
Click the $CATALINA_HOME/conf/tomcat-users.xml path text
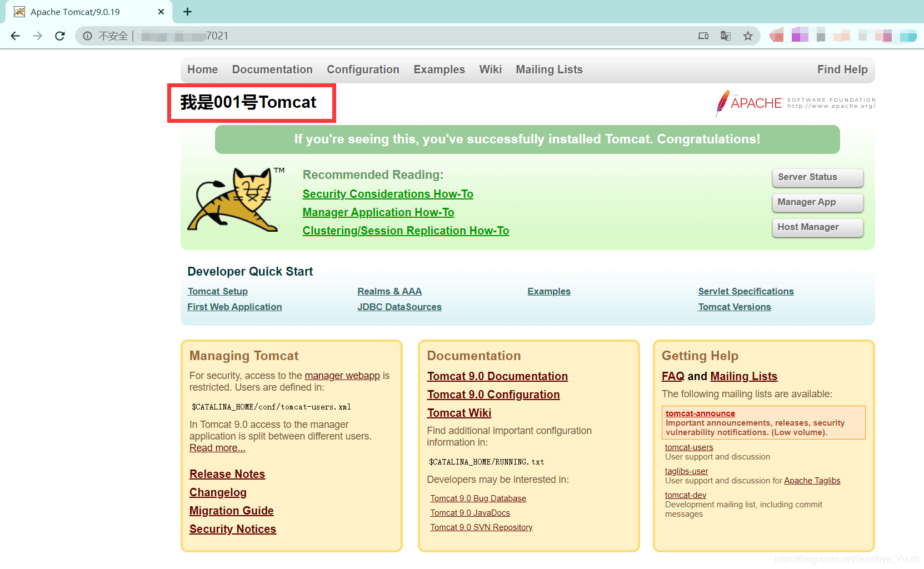pyautogui.click(x=271, y=407)
